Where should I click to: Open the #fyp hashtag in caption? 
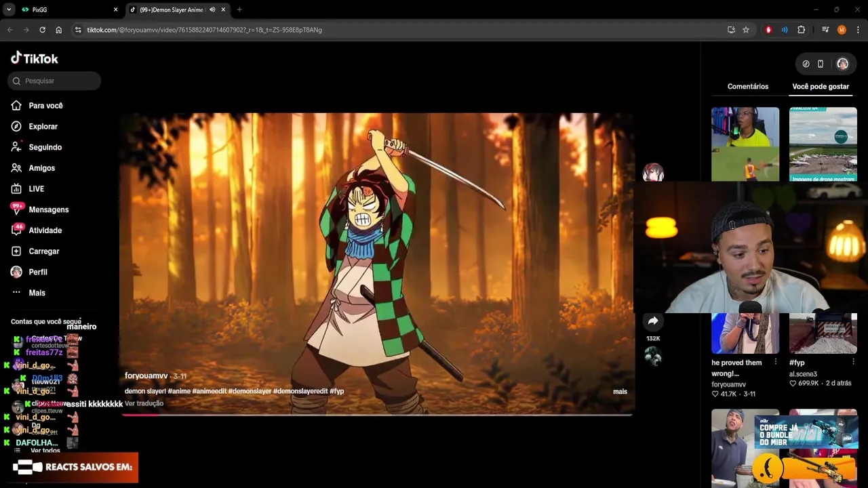(336, 391)
